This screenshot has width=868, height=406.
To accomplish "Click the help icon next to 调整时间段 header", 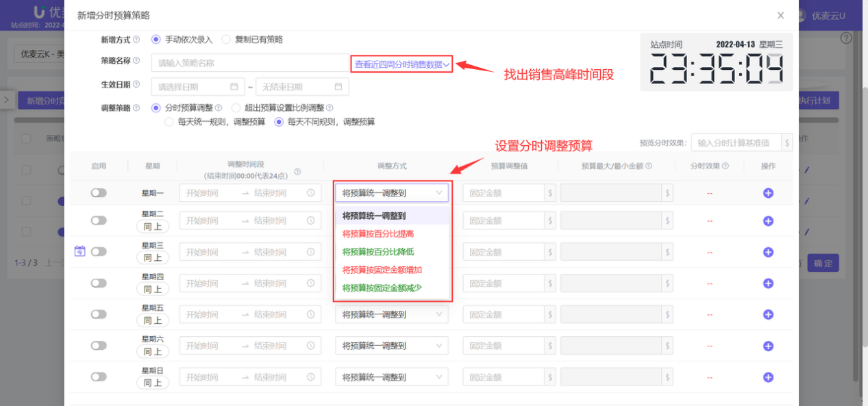I will pyautogui.click(x=297, y=173).
